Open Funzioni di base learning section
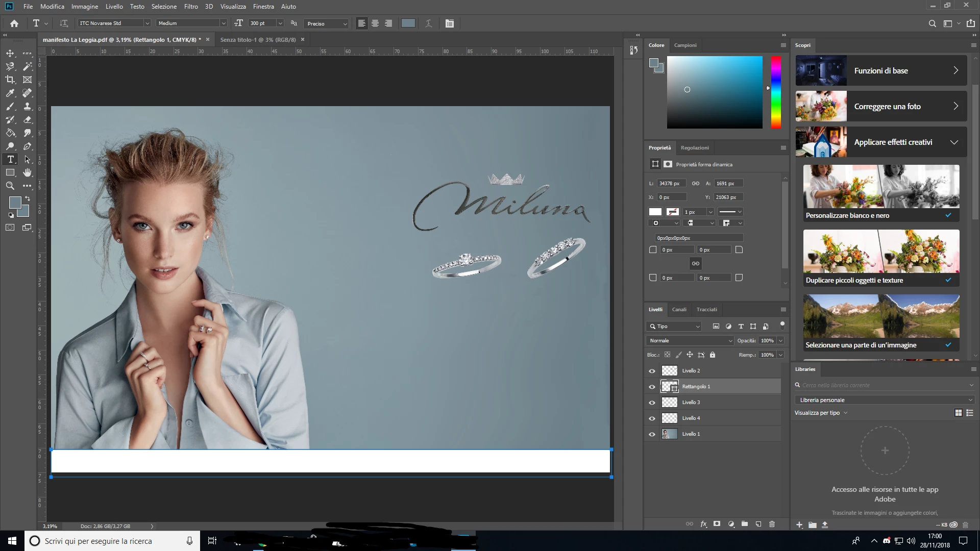Screen dimensions: 980x551 pyautogui.click(x=881, y=71)
